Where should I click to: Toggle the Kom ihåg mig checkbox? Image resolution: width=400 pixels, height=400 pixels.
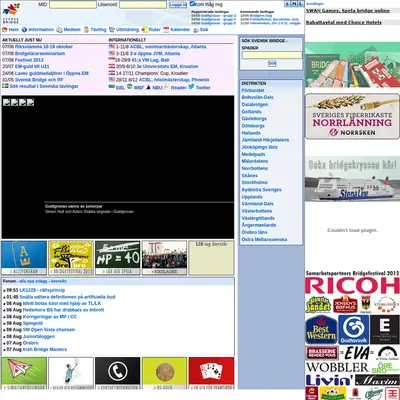pos(192,4)
